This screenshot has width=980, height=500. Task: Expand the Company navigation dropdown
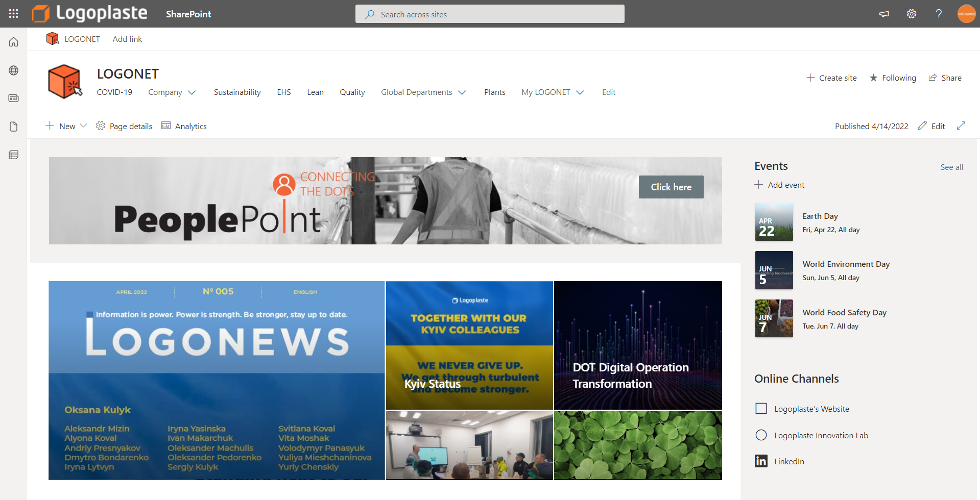172,92
